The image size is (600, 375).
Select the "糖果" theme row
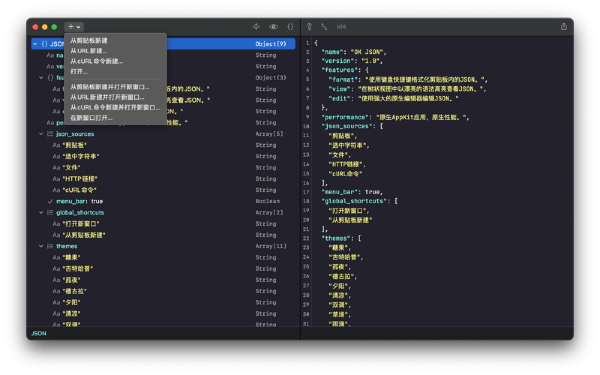pos(163,258)
